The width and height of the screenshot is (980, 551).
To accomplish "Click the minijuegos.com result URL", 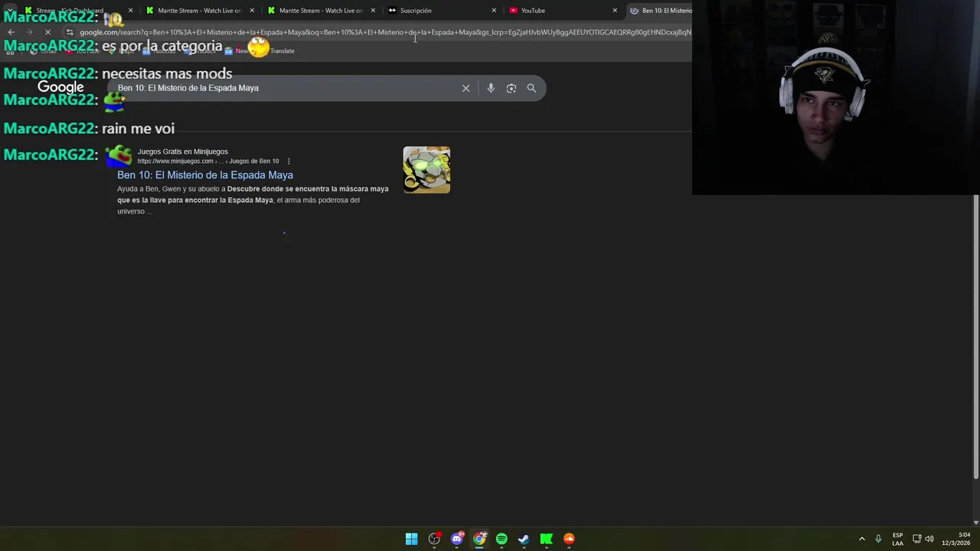I will coord(208,161).
